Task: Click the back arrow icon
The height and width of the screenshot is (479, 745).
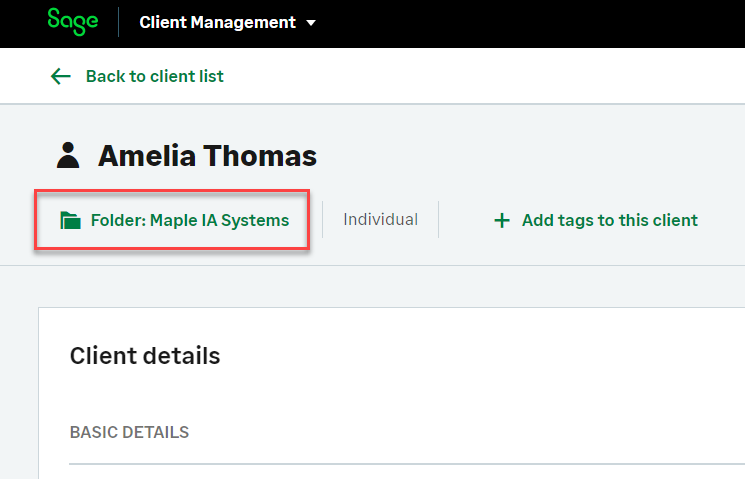Action: coord(61,76)
